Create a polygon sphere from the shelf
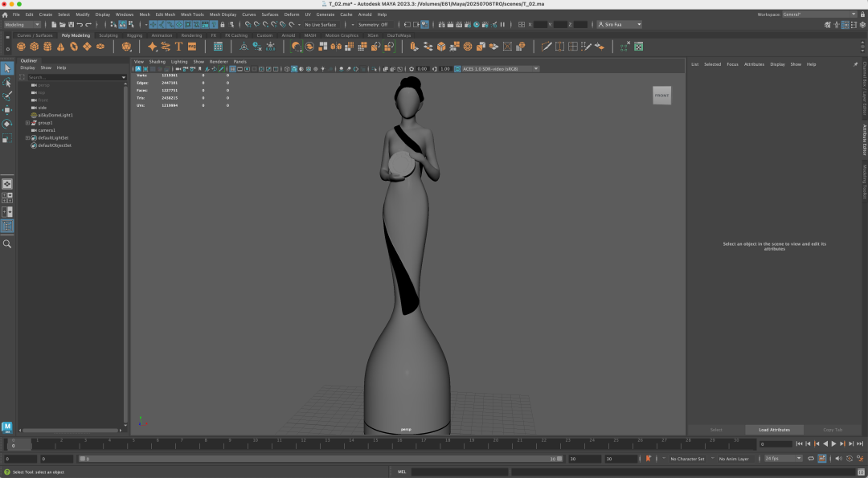 pyautogui.click(x=21, y=47)
